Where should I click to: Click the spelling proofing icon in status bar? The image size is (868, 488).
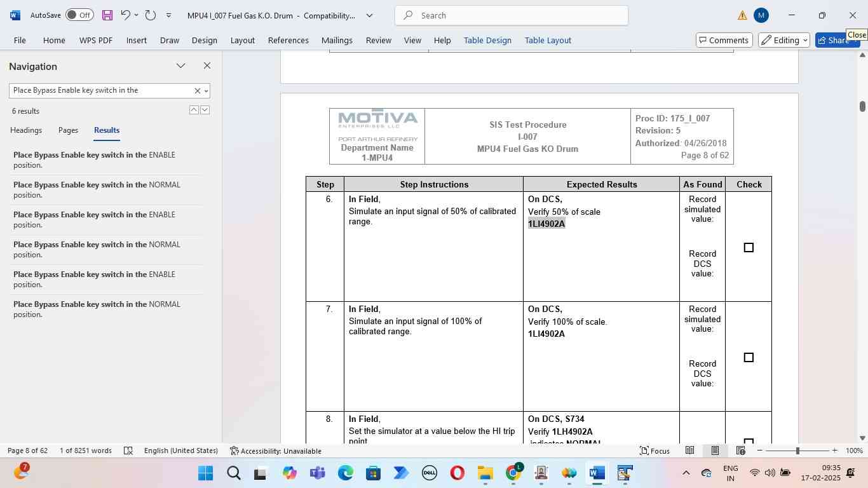(128, 451)
